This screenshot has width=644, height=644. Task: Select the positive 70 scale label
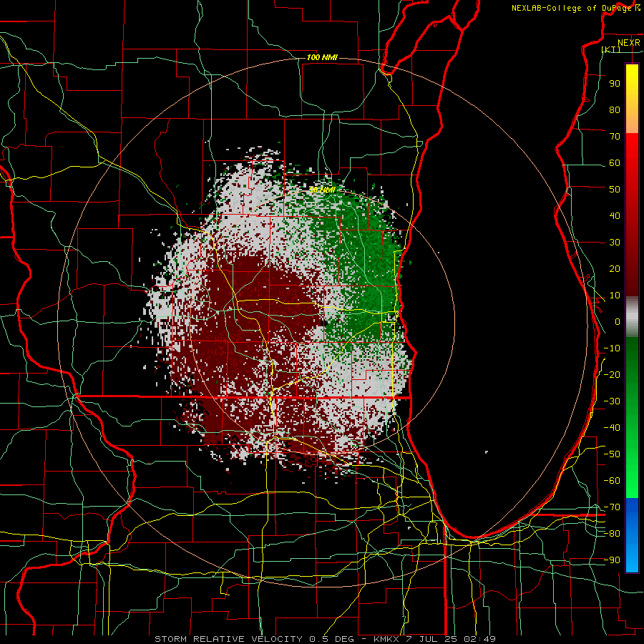click(615, 137)
